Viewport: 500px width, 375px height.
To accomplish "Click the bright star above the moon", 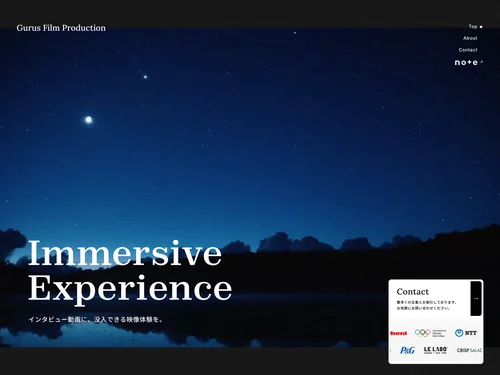I will [145, 77].
